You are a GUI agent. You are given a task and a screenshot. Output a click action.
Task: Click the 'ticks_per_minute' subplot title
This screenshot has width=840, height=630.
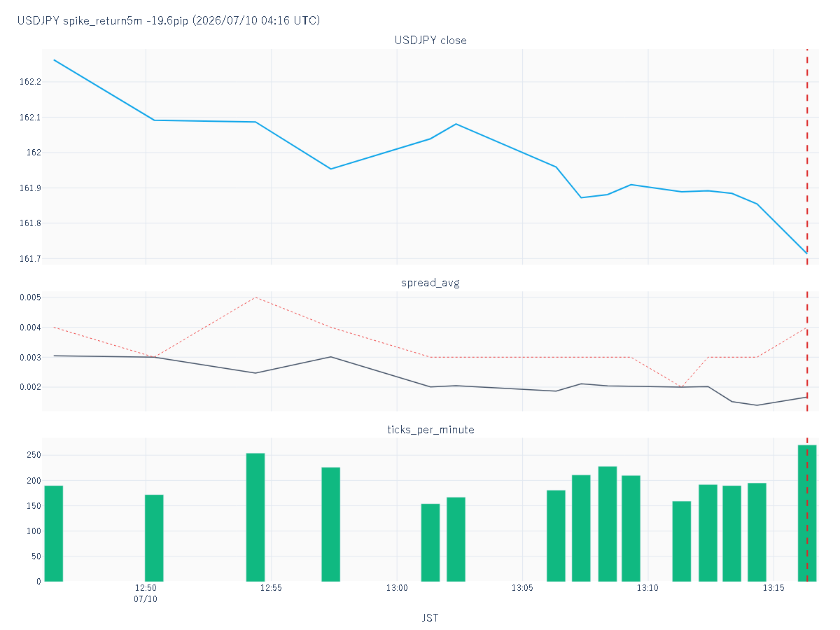[x=430, y=429]
